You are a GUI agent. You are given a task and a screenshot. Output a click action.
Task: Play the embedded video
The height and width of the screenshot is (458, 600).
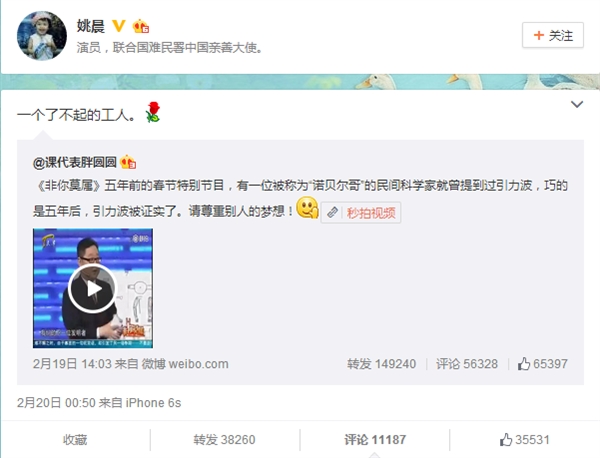92,288
